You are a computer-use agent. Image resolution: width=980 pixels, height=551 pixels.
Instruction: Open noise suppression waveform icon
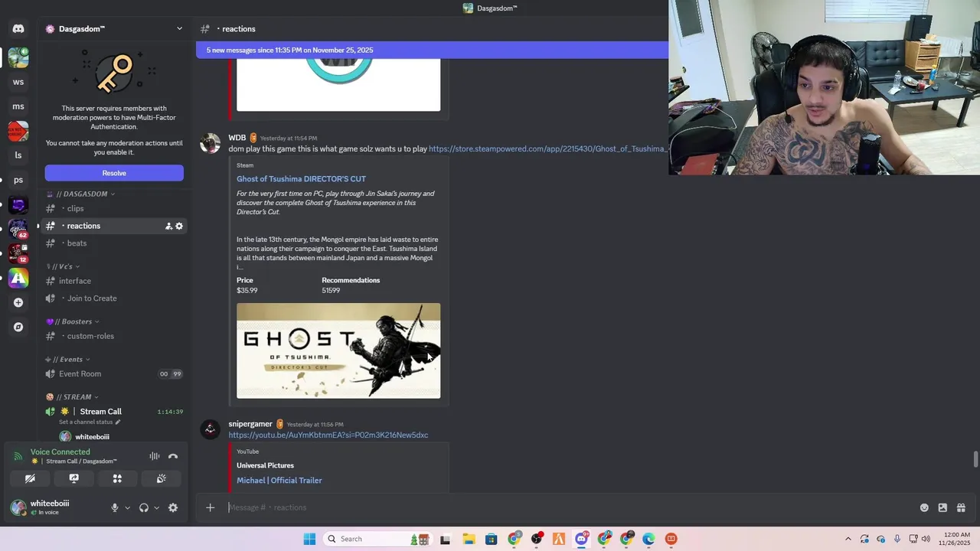pyautogui.click(x=155, y=456)
